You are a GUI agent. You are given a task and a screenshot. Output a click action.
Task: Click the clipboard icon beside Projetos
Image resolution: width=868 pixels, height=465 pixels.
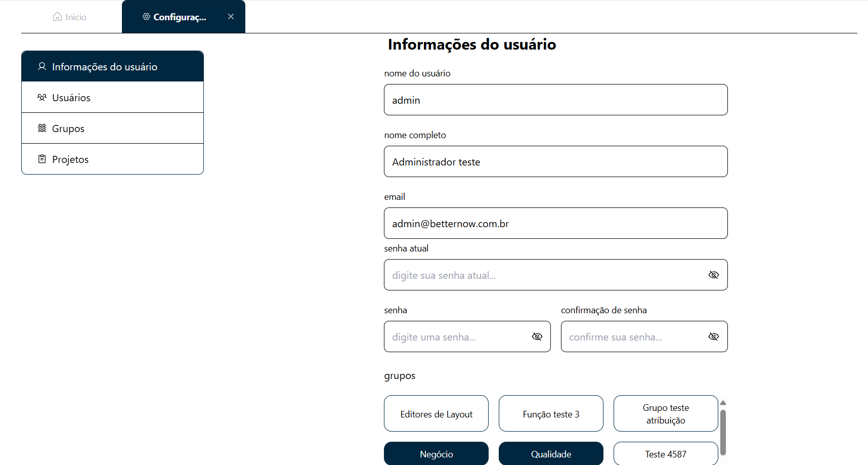coord(42,158)
